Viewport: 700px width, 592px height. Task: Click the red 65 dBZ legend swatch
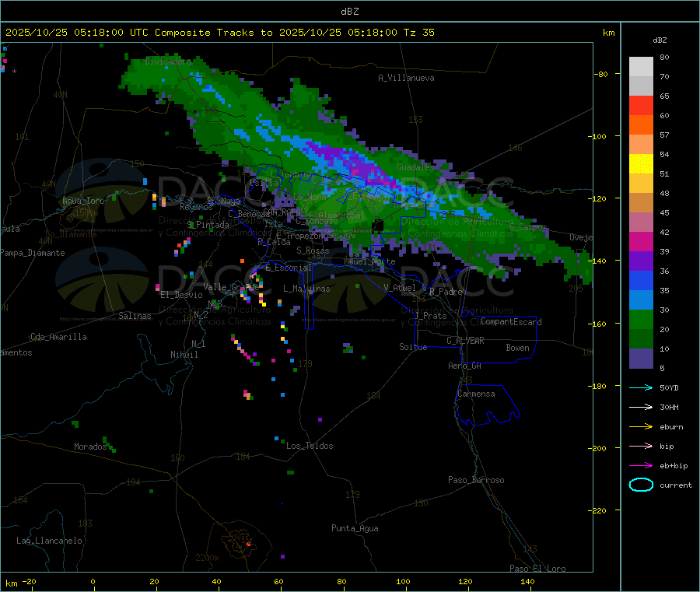pos(641,105)
